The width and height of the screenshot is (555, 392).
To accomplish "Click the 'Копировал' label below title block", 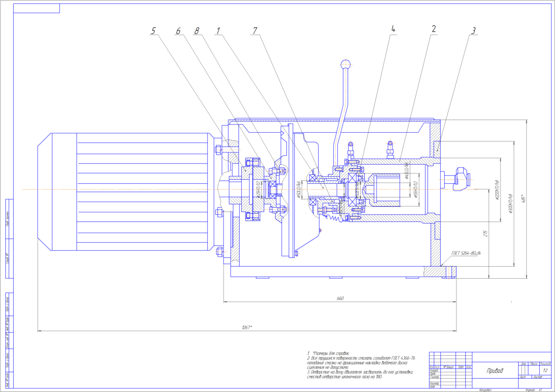I will point(485,390).
